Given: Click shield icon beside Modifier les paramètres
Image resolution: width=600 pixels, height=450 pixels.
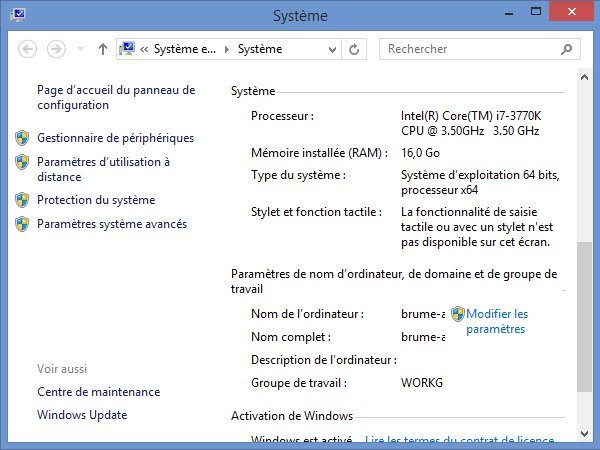Looking at the screenshot, I should tap(458, 314).
